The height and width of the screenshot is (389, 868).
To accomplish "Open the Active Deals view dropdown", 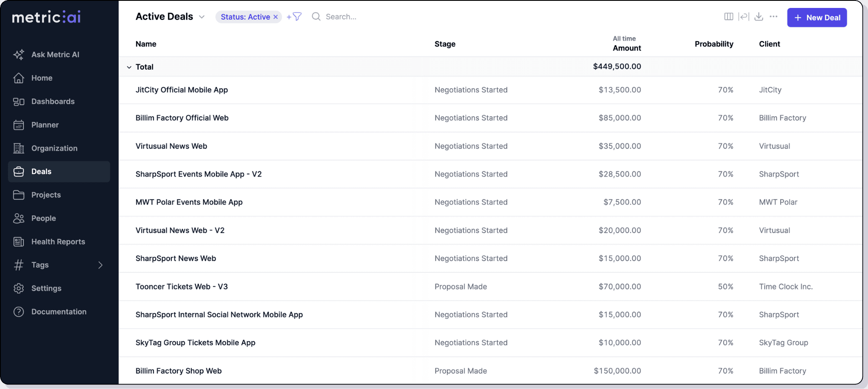I will pyautogui.click(x=202, y=17).
